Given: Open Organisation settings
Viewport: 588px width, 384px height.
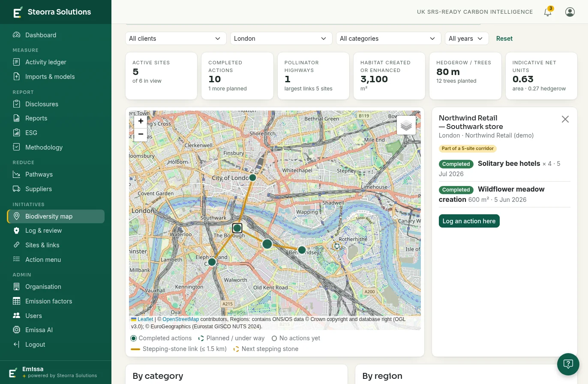Looking at the screenshot, I should 56,287.
